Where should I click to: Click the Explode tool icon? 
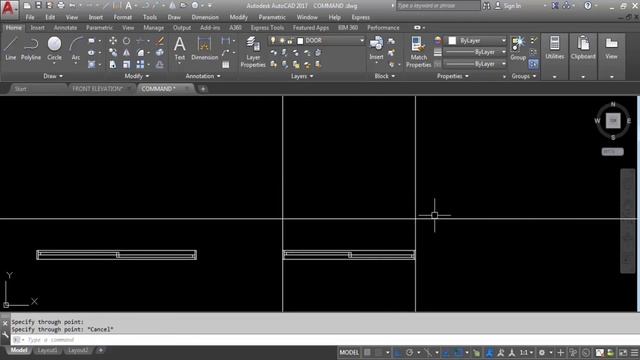point(160,53)
